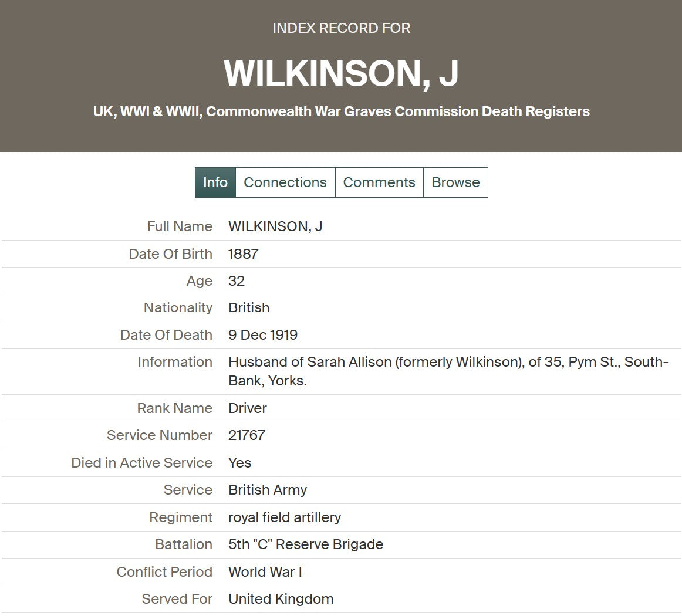Click the Service value British Army
Viewport: 682px width, 616px height.
click(x=268, y=489)
